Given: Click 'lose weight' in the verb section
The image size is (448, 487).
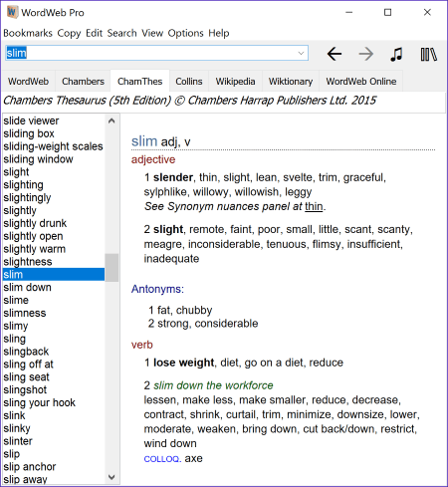Looking at the screenshot, I should (183, 363).
